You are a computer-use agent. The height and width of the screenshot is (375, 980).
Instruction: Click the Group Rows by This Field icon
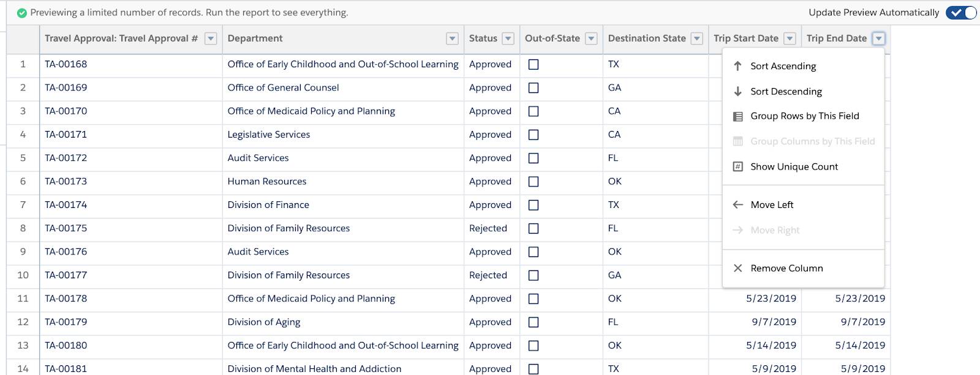pyautogui.click(x=737, y=116)
